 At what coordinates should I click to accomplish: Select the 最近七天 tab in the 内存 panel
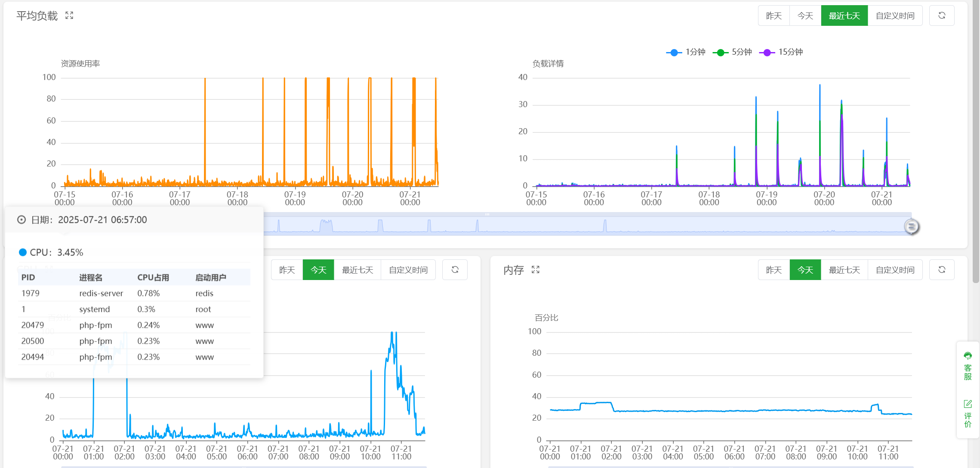pos(844,270)
